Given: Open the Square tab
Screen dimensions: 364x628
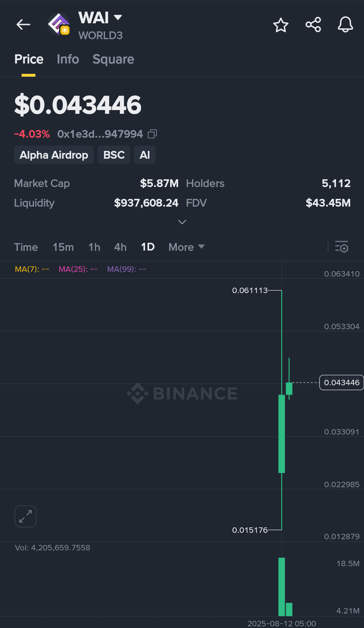Looking at the screenshot, I should coord(113,59).
